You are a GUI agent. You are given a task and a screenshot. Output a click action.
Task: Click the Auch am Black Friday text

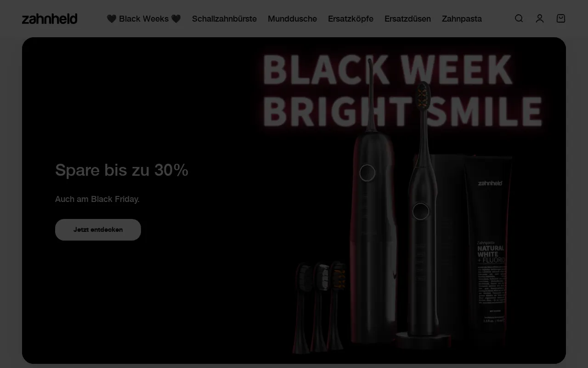click(x=97, y=199)
